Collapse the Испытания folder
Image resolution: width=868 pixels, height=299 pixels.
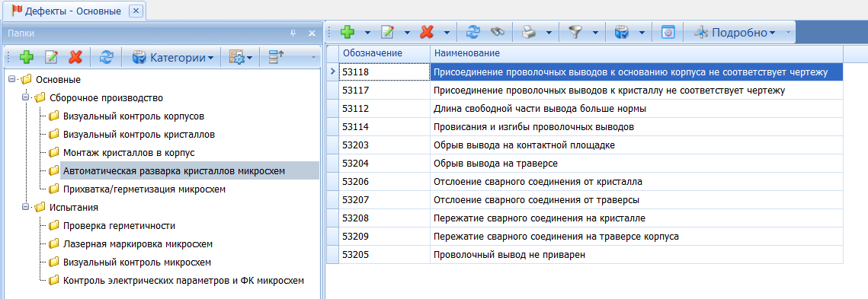25,208
